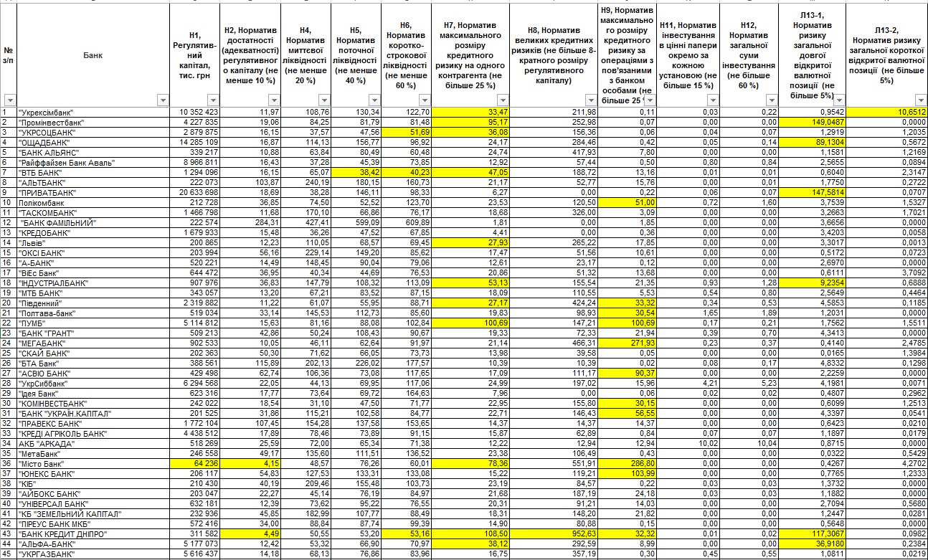Open filter dropdown for Н5 поточної ліквідності
The width and height of the screenshot is (928, 560).
(374, 100)
